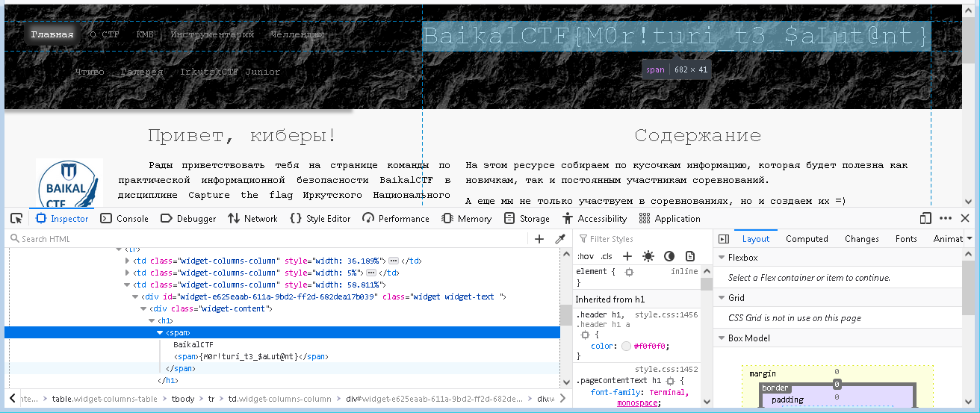Click ellipsis badge in td 36.189% row
This screenshot has height=413, width=980.
click(394, 261)
